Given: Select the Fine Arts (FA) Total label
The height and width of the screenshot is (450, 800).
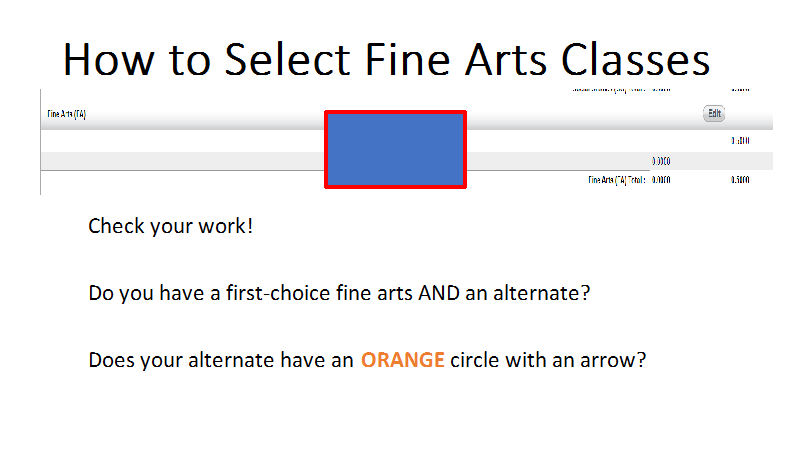Looking at the screenshot, I should [617, 180].
